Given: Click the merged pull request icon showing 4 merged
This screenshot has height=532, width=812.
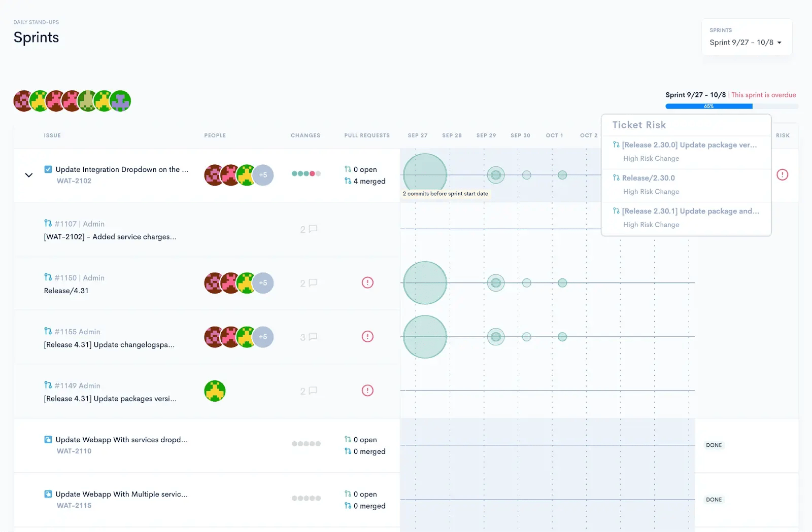Looking at the screenshot, I should pyautogui.click(x=348, y=181).
